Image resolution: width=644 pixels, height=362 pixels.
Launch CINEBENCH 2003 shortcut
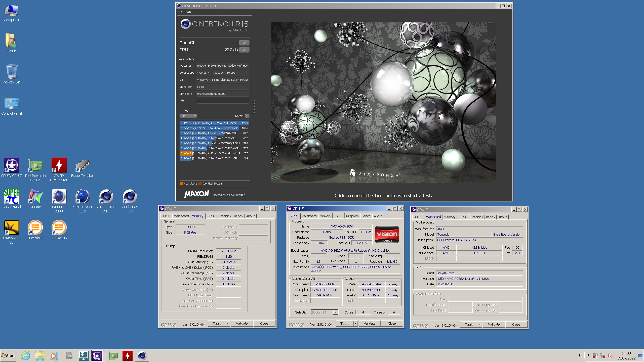[59, 201]
